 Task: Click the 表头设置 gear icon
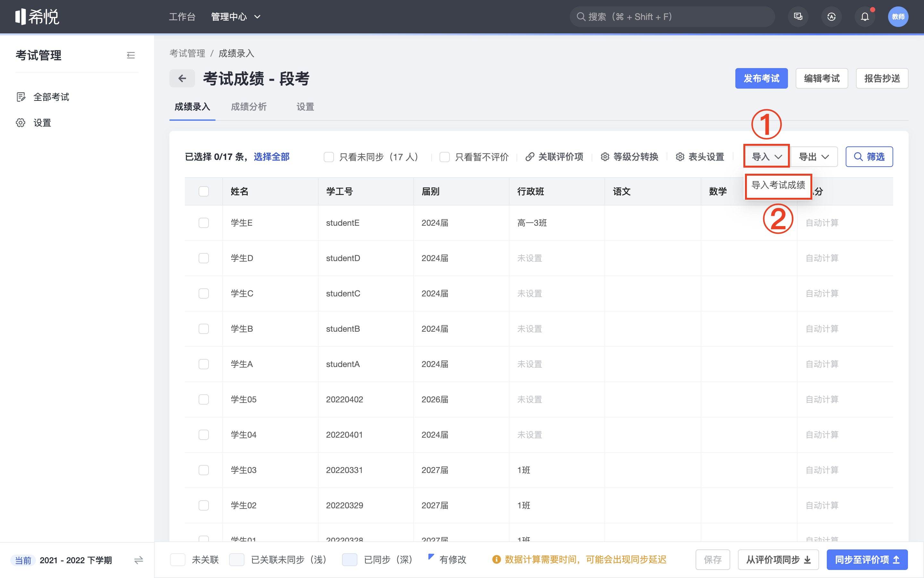[x=680, y=157]
